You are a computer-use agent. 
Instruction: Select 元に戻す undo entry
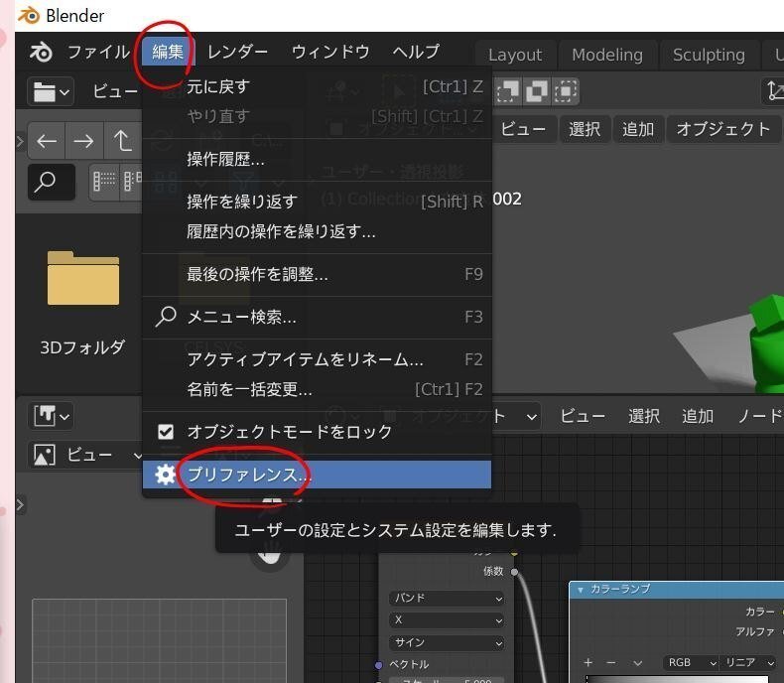[317, 87]
